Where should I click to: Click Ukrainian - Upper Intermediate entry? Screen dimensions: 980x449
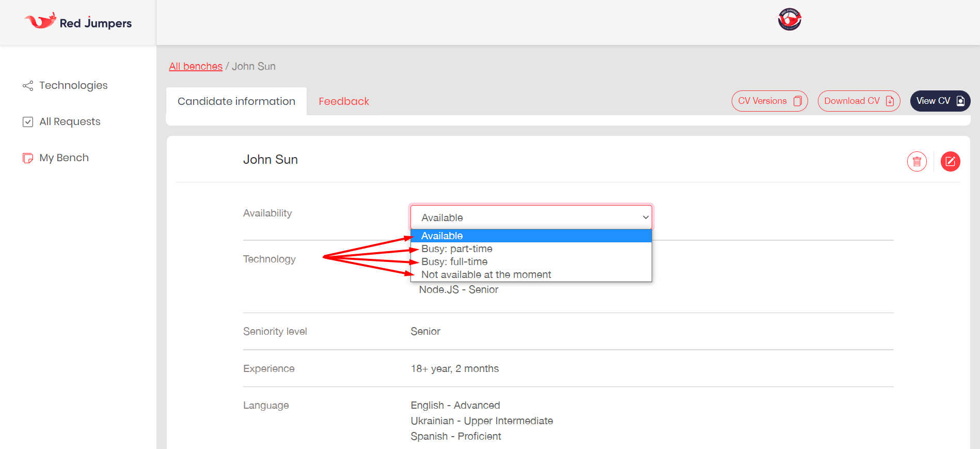click(x=482, y=421)
